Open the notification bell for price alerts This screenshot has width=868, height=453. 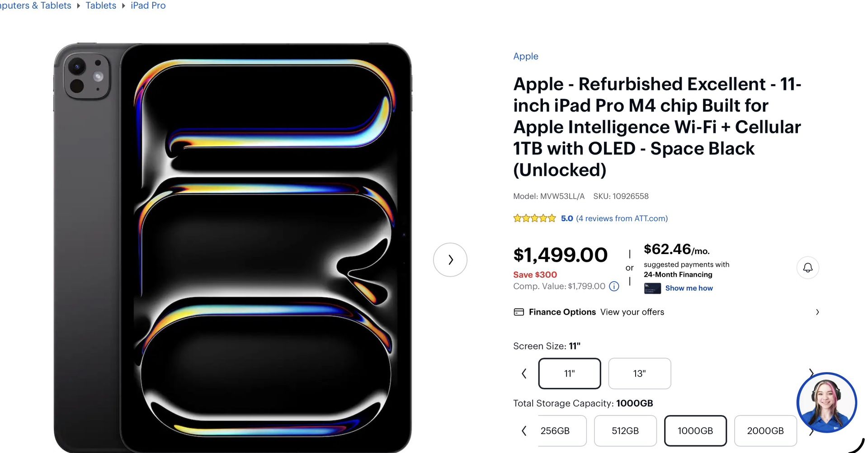pyautogui.click(x=807, y=268)
